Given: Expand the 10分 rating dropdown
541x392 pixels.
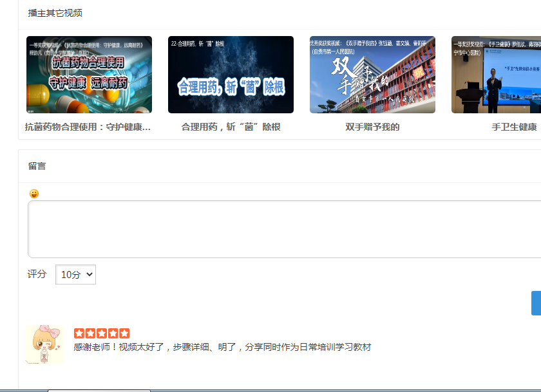Looking at the screenshot, I should [75, 275].
